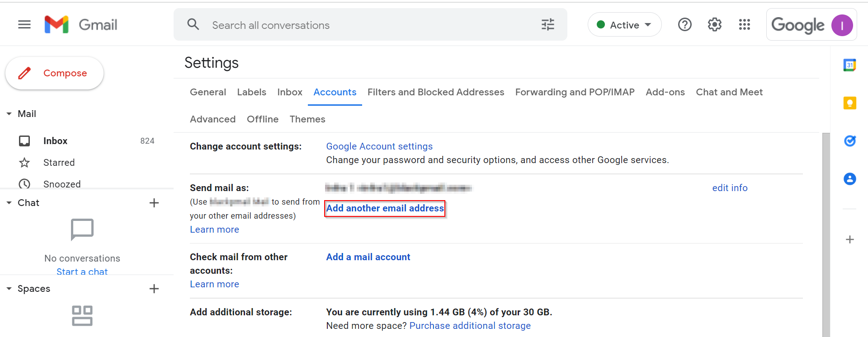
Task: Open the Settings gear icon
Action: click(714, 24)
